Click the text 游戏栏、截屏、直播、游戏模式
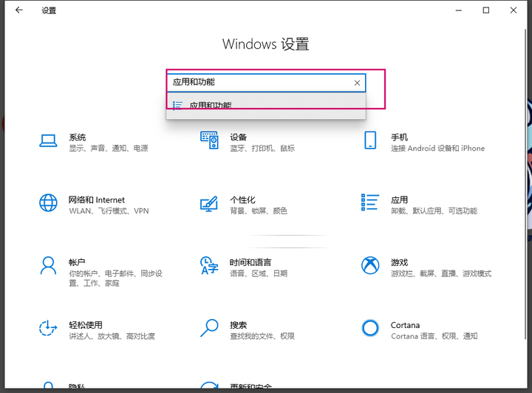This screenshot has height=393, width=532. (441, 273)
